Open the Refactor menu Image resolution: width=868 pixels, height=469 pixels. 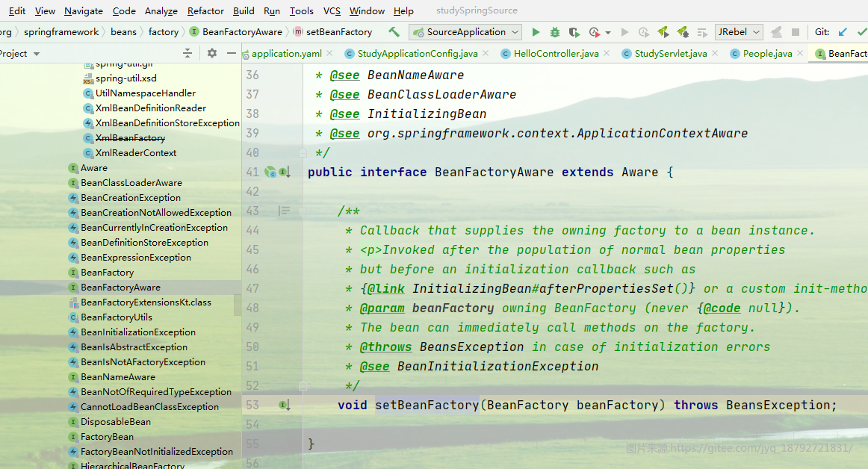[x=205, y=10]
